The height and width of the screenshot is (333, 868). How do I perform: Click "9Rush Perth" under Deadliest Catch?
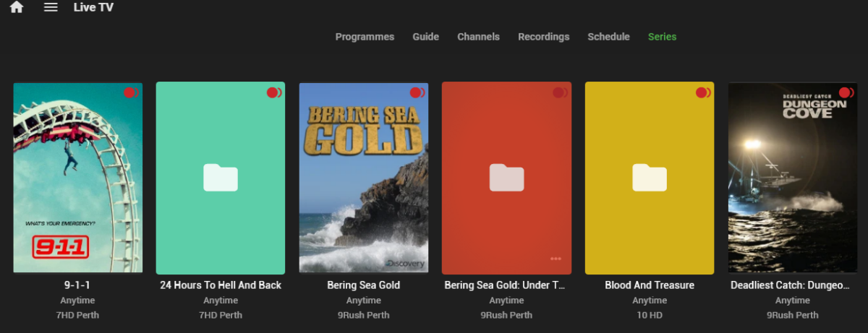(793, 315)
